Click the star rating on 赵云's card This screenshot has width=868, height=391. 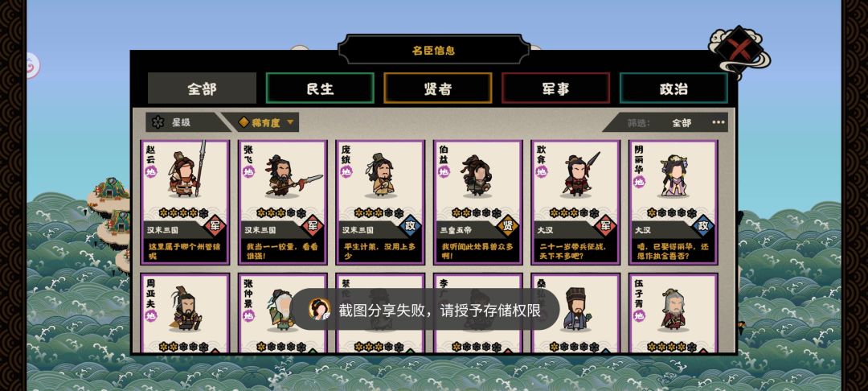click(x=184, y=213)
